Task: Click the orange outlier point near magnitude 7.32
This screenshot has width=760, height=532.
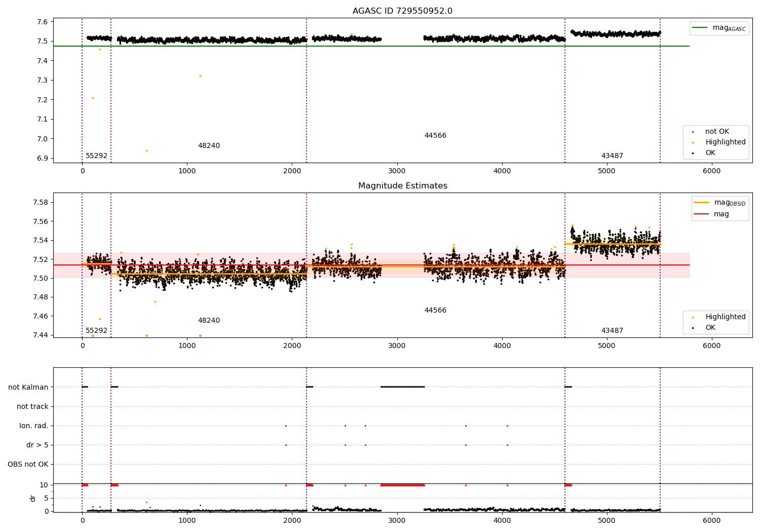Action: point(200,77)
